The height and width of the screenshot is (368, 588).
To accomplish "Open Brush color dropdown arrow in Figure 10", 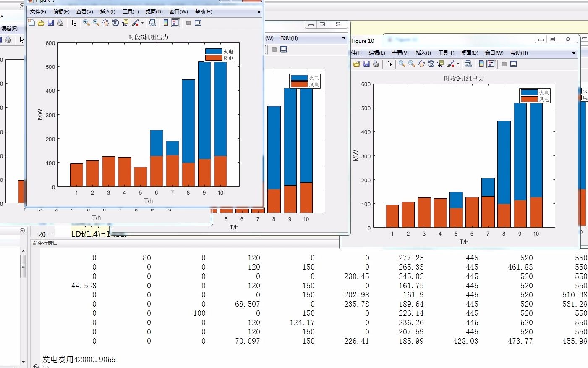I will pyautogui.click(x=458, y=64).
